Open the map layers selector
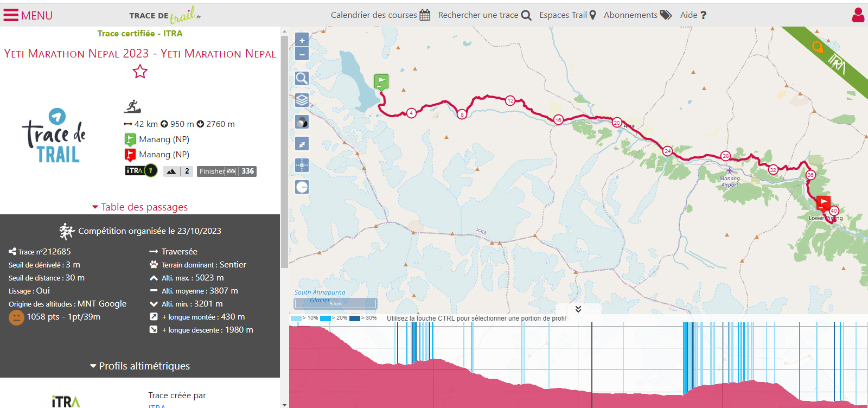 [x=302, y=100]
